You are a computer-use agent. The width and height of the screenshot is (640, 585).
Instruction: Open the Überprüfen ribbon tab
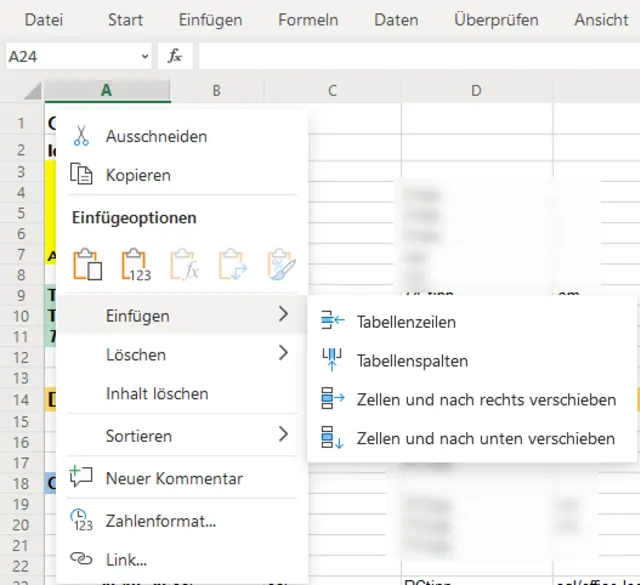tap(496, 20)
